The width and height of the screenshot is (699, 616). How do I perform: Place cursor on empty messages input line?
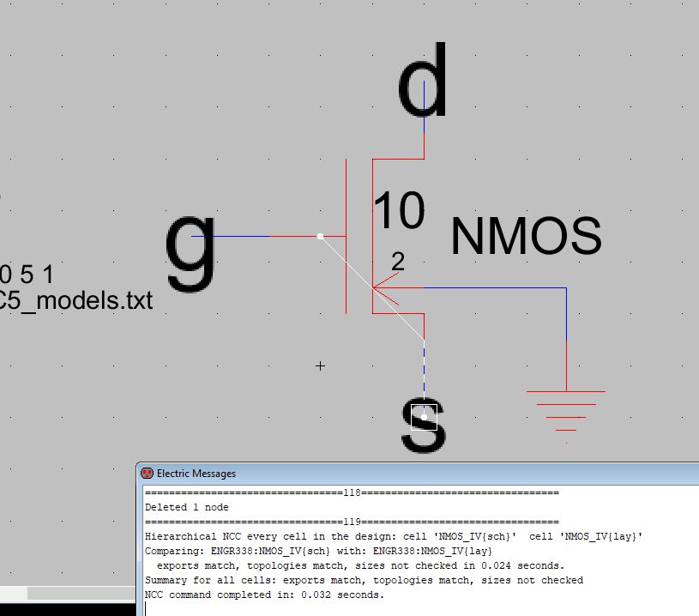pos(343,608)
